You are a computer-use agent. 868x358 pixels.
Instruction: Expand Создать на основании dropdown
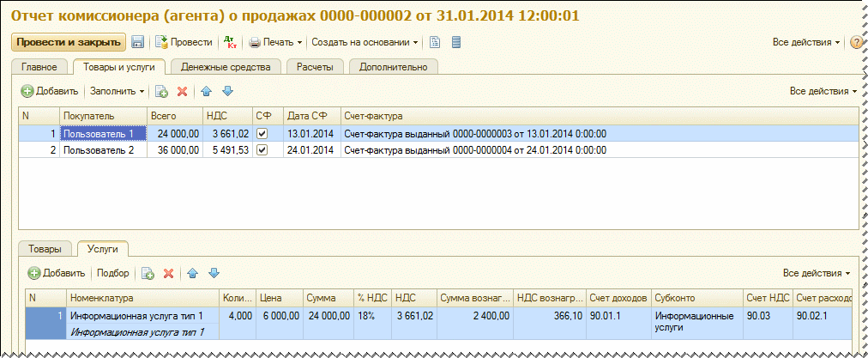pyautogui.click(x=365, y=42)
